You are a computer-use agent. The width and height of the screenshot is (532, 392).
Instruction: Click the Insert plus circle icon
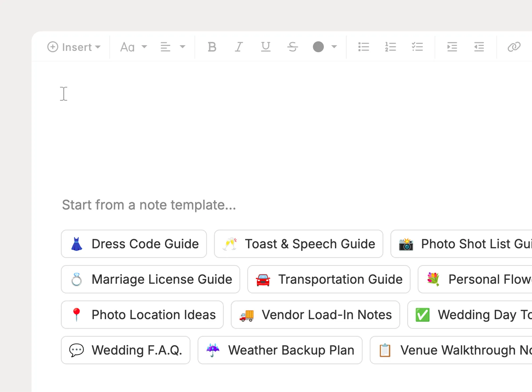click(x=53, y=47)
